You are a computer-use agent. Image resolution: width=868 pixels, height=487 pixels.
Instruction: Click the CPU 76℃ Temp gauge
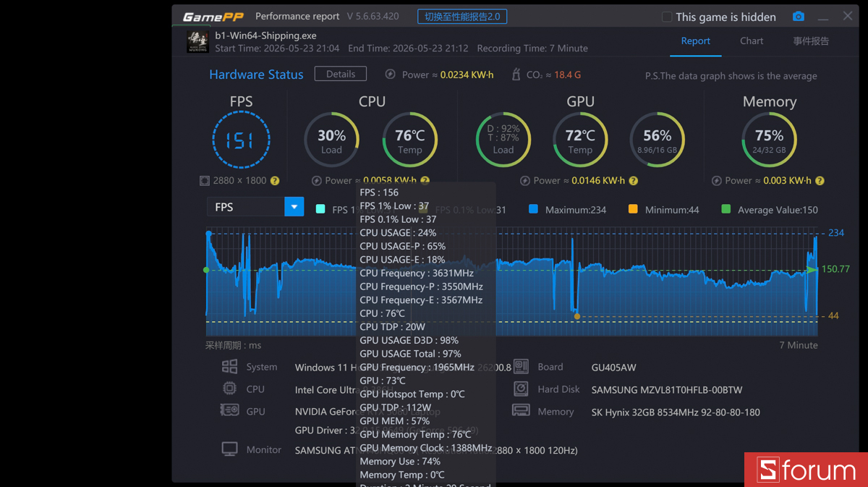409,140
